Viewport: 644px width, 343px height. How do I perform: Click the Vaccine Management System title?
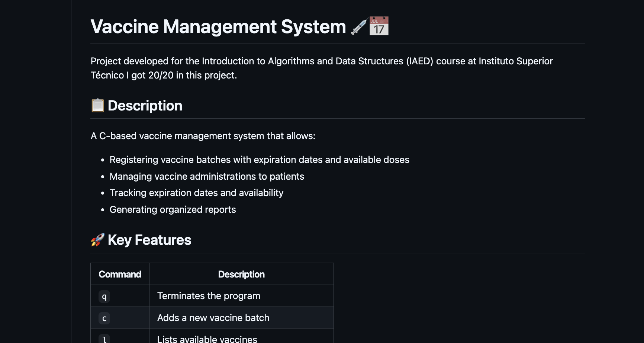click(x=218, y=27)
